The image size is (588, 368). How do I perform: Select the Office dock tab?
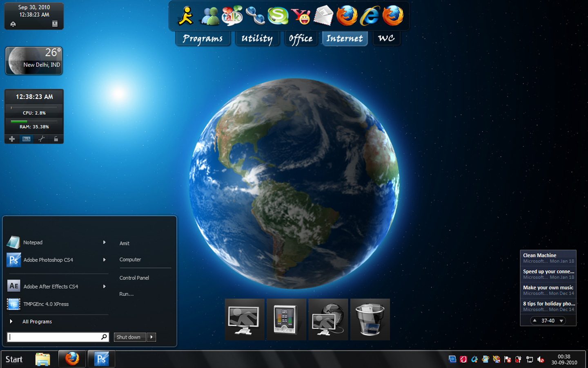tap(301, 38)
